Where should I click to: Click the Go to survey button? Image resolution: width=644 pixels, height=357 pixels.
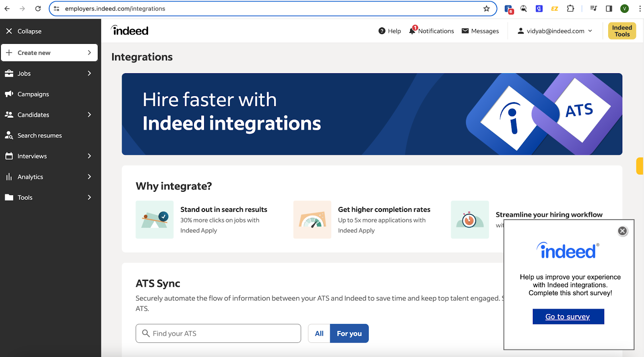pyautogui.click(x=568, y=316)
